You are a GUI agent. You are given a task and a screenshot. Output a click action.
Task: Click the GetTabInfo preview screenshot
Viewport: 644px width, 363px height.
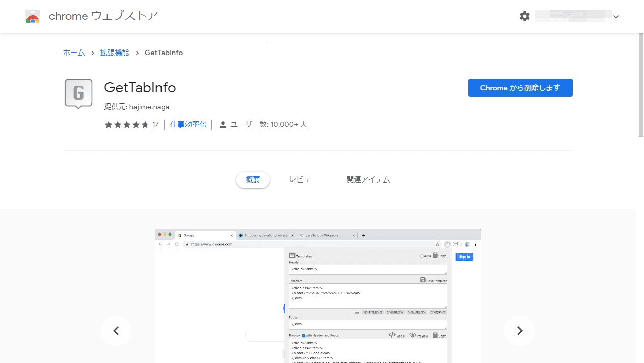tap(318, 296)
